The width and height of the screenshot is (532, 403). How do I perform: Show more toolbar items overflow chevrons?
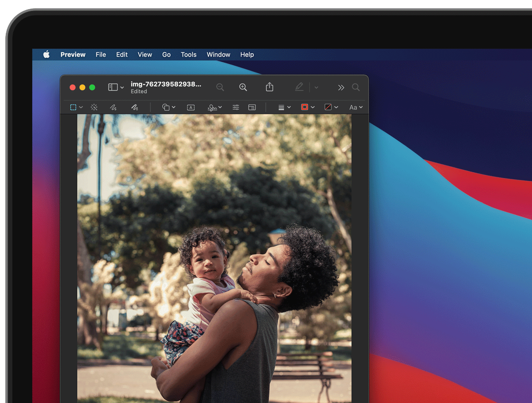[x=341, y=88]
